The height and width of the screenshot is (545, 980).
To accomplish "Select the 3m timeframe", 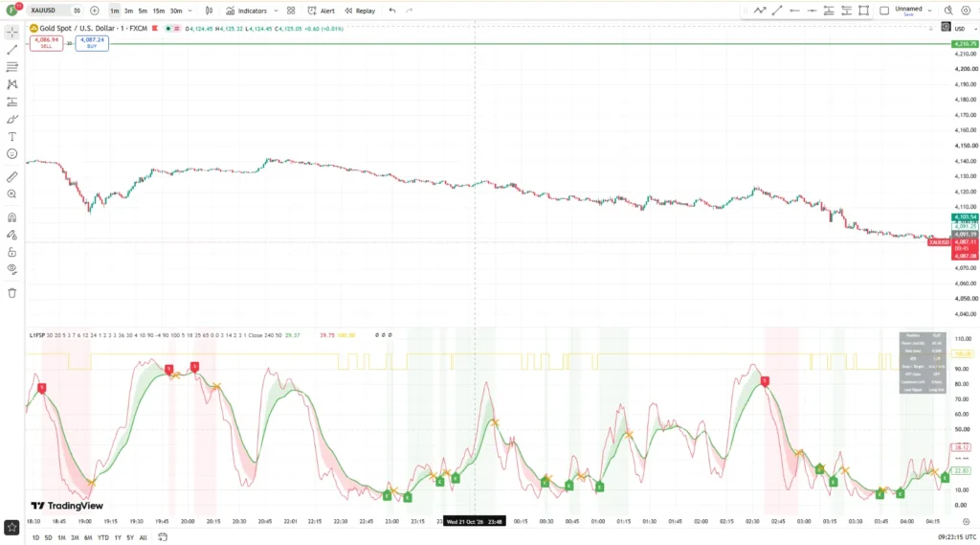I will click(x=129, y=11).
